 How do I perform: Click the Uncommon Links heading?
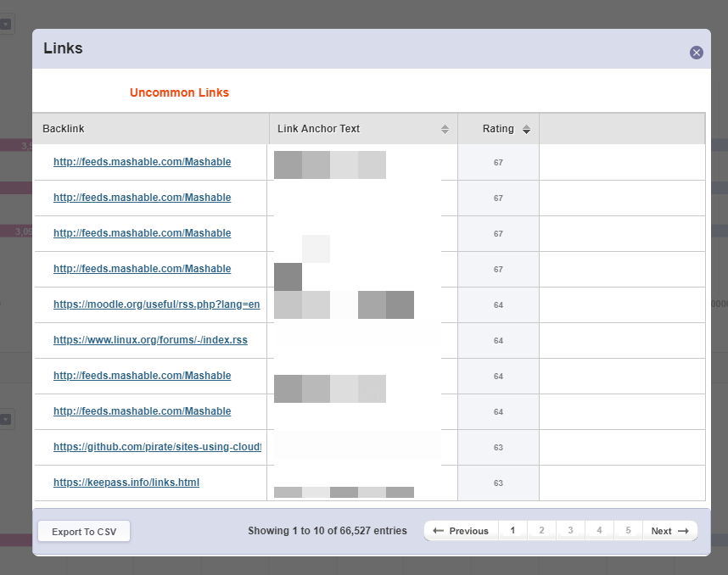pos(179,92)
